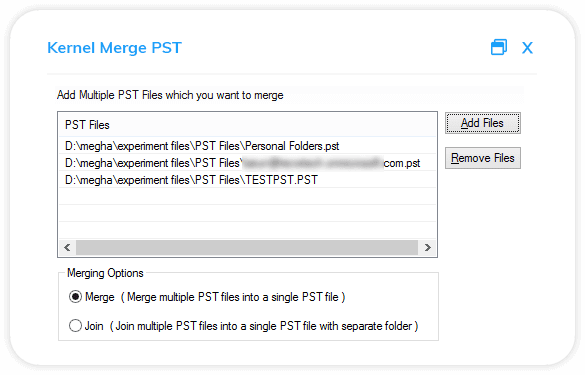Click the first empty row in the file list
The image size is (585, 375).
[x=247, y=196]
